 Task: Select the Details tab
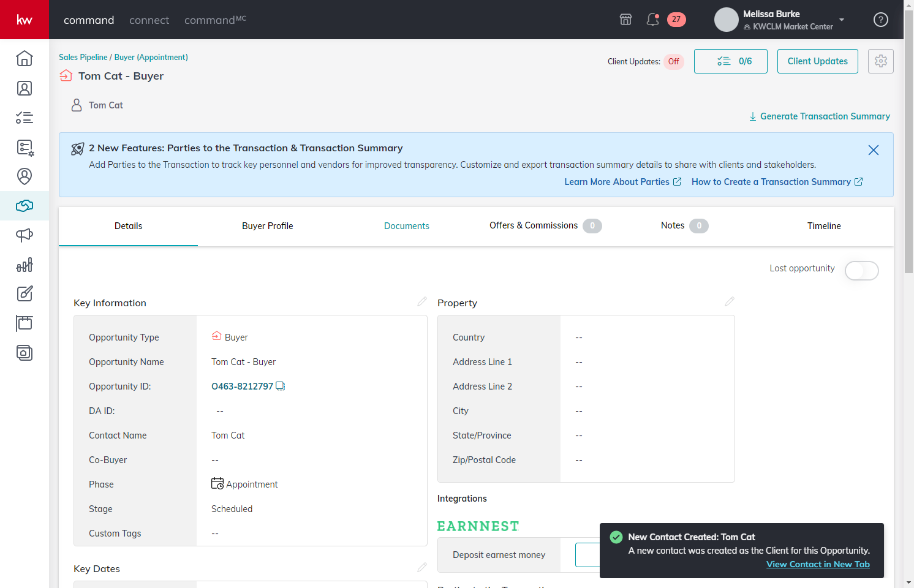click(128, 226)
